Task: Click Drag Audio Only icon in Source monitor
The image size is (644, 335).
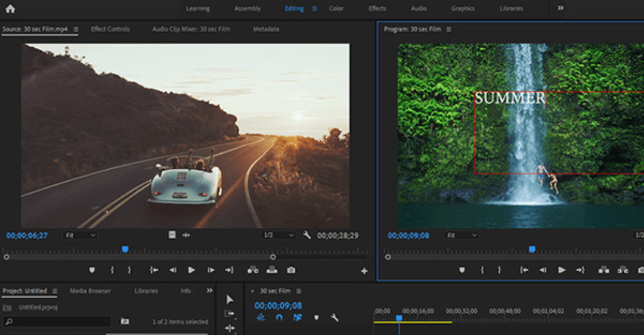Action: 186,235
